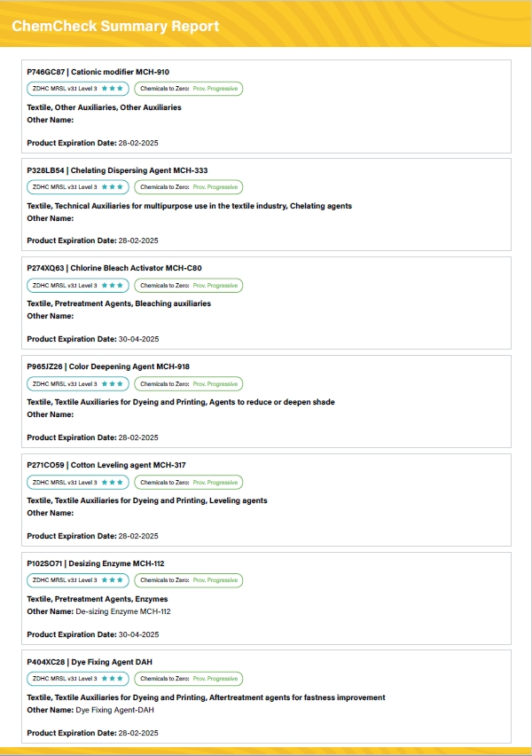Select the ZDHC MRSL star badge for Chelating Dispersing Agent MCH-333
This screenshot has height=756, width=532.
point(78,187)
